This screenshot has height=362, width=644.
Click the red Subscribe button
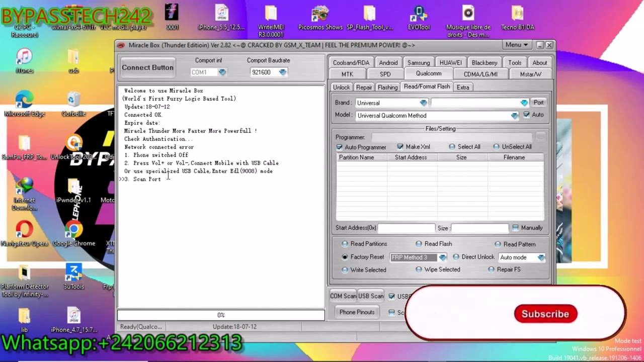coord(545,314)
